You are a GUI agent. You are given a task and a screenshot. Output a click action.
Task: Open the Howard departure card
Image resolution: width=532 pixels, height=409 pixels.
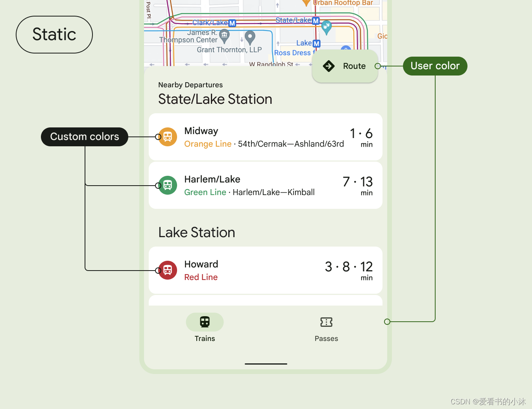pos(266,270)
